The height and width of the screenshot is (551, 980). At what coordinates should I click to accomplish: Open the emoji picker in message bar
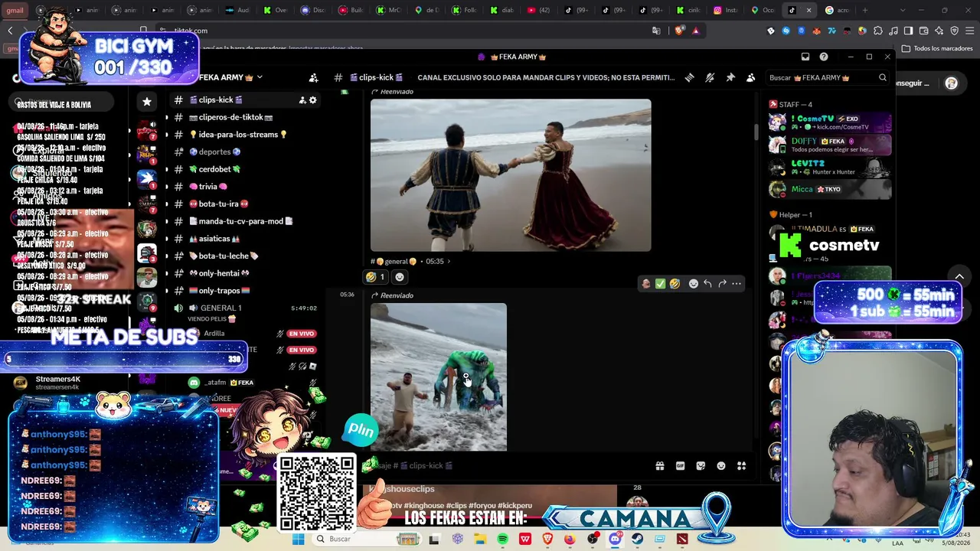[720, 466]
